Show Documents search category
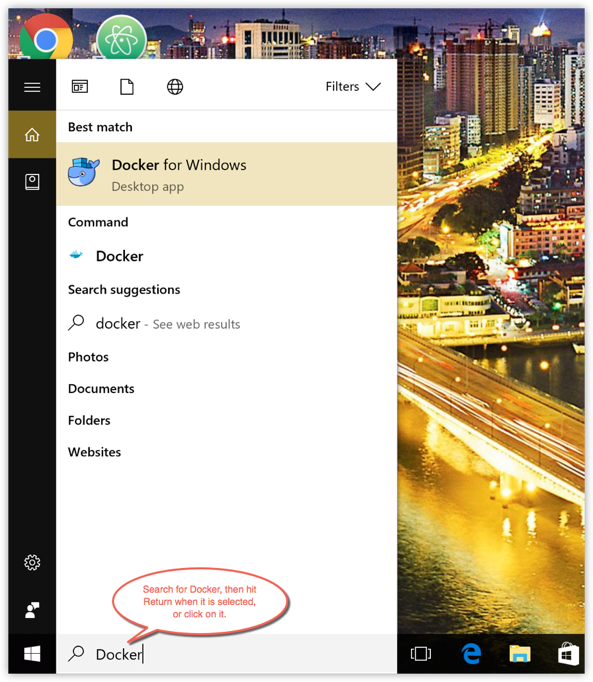593x682 pixels. pos(101,389)
